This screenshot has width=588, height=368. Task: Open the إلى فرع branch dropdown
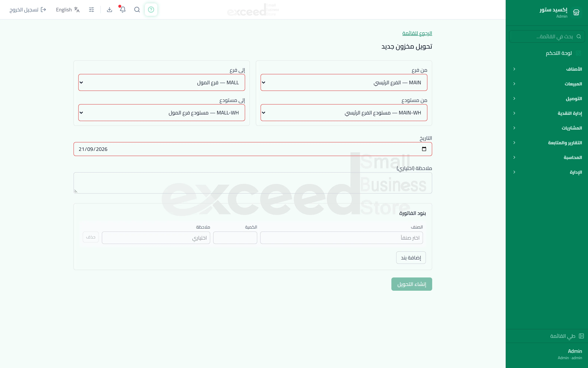pos(162,82)
